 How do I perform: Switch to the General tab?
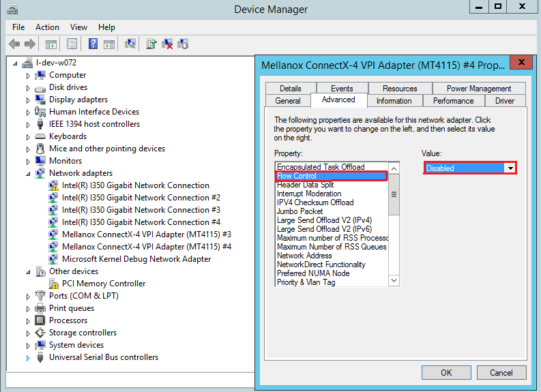coord(288,101)
